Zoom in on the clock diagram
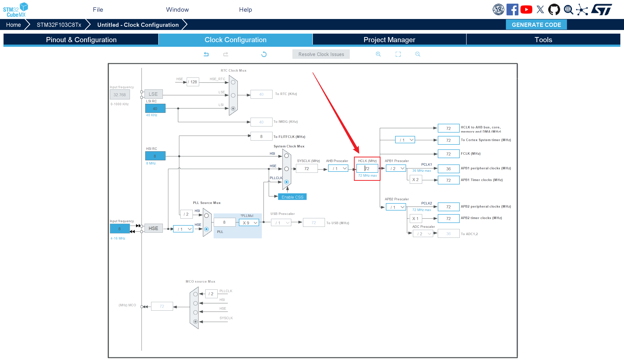 point(378,54)
